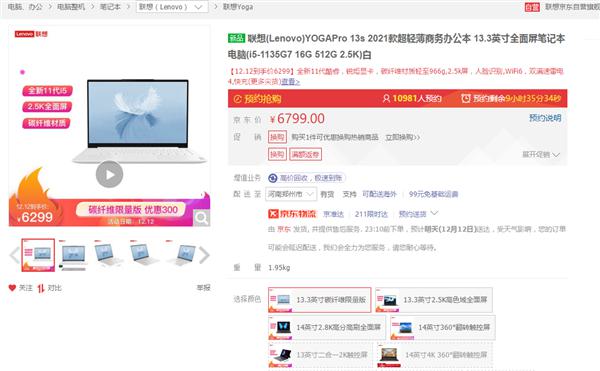The width and height of the screenshot is (600, 371).
Task: Click the 预约抢购 clock icon on the red banner
Action: 238,99
